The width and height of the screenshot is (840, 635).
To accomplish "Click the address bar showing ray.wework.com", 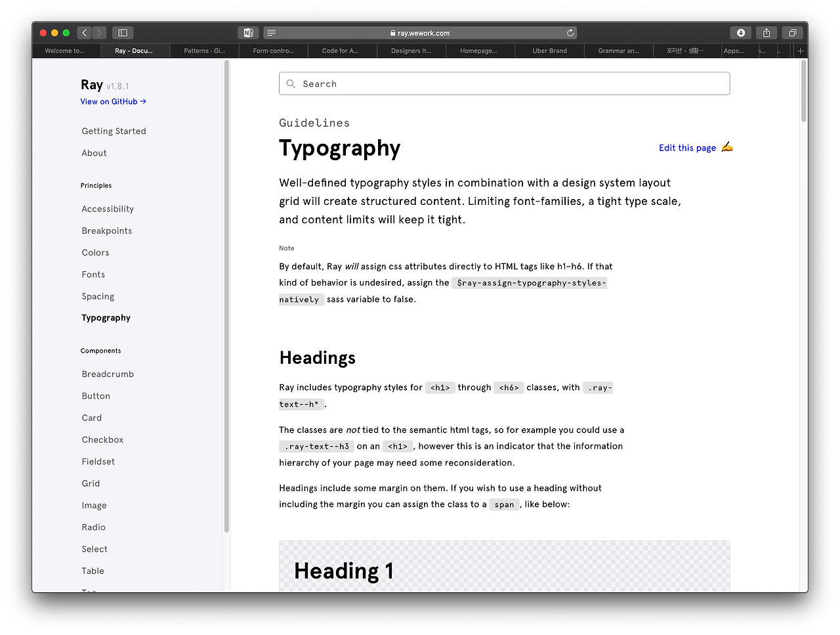I will click(420, 33).
